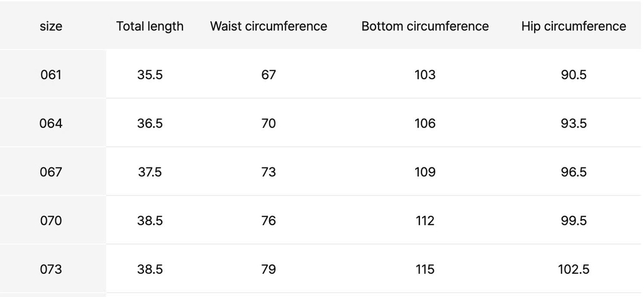Viewport: 644px width, 297px height.
Task: Click size 064 row label
Action: point(51,123)
